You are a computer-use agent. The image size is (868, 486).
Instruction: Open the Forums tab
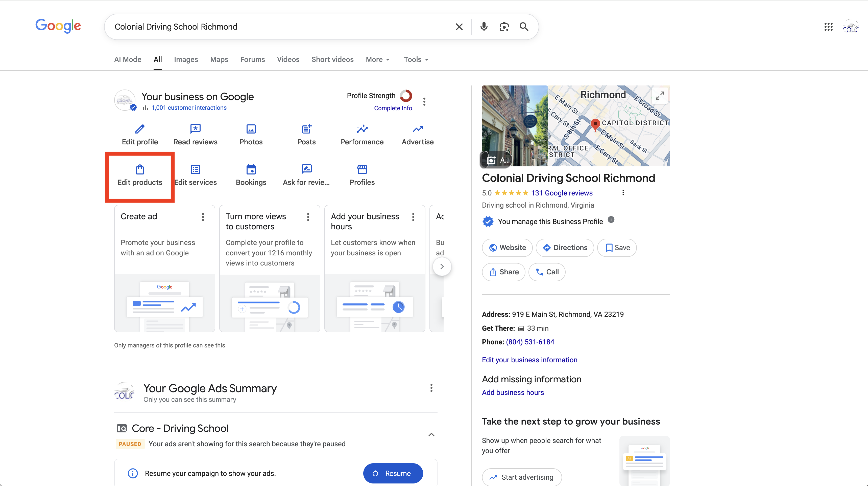[x=253, y=59]
